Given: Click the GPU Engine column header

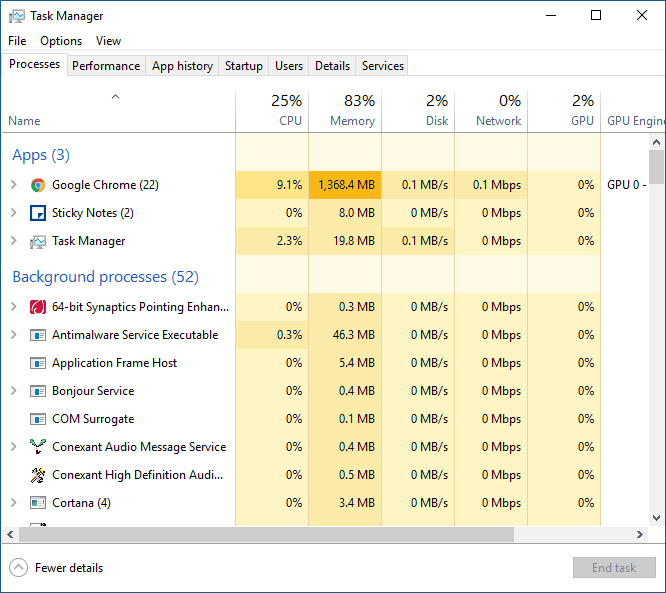Looking at the screenshot, I should point(633,111).
